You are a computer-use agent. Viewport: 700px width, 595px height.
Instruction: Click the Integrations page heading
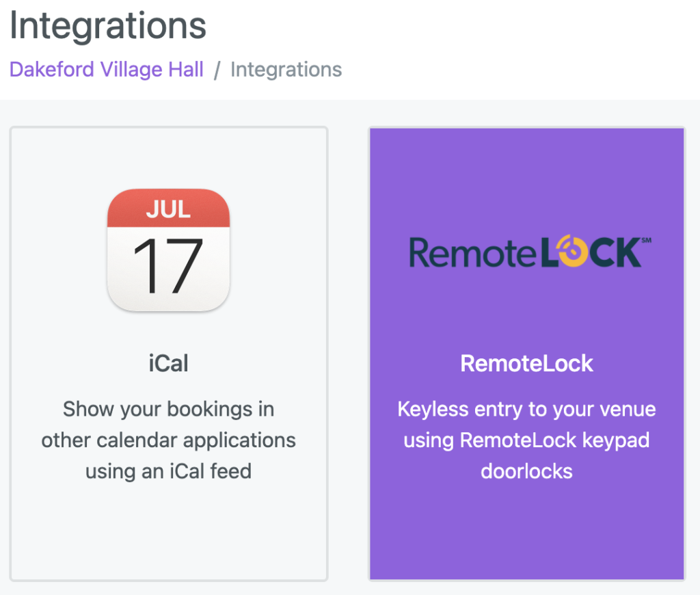107,25
